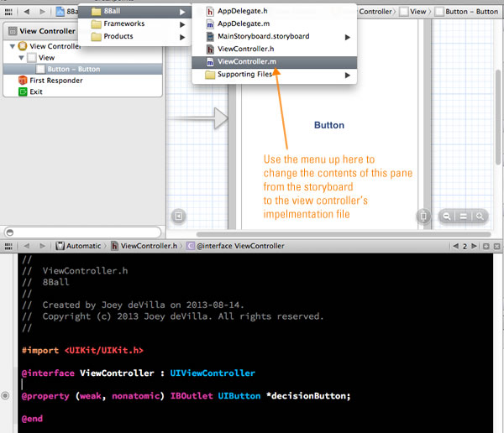This screenshot has width=504, height=433.
Task: Go back using the top jump bar back arrow
Action: [27, 12]
